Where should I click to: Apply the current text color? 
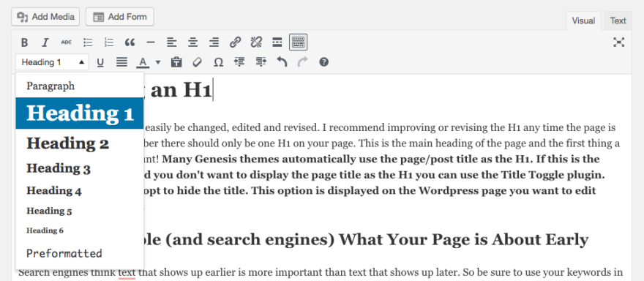[x=143, y=62]
